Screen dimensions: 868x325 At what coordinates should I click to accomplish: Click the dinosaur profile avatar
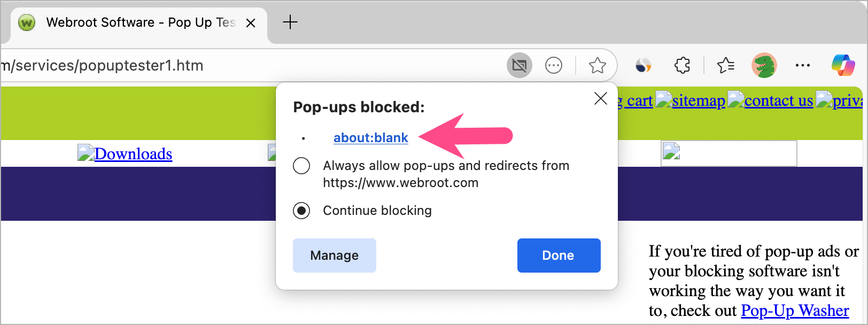[x=764, y=66]
